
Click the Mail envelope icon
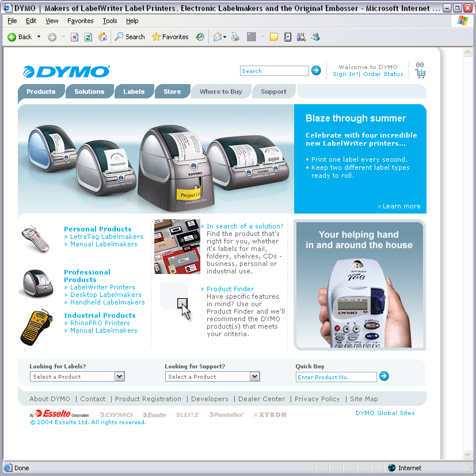[x=218, y=37]
